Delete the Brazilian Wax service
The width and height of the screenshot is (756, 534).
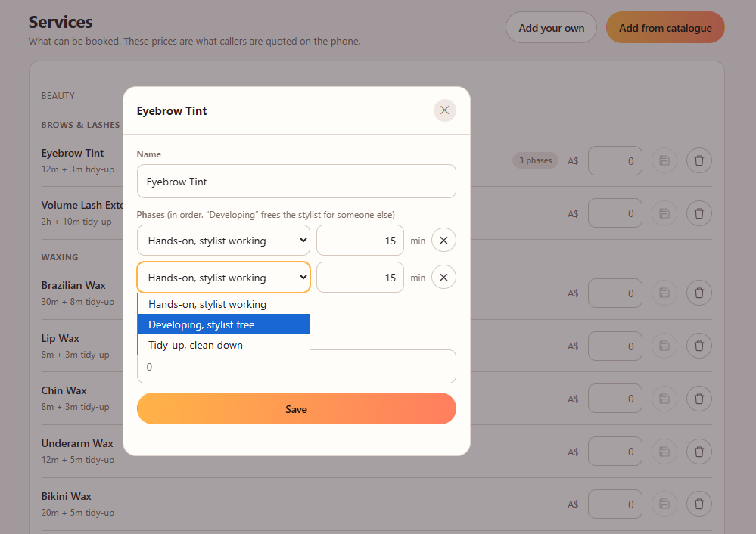tap(698, 293)
